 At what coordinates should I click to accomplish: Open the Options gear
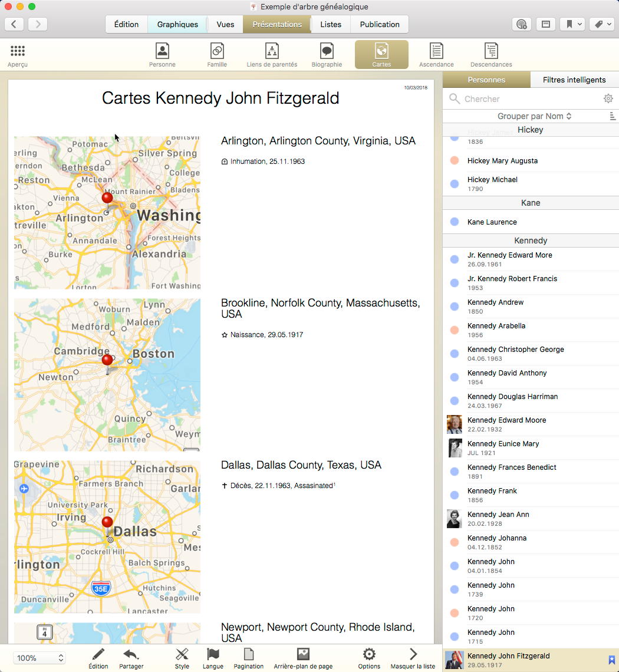(369, 658)
